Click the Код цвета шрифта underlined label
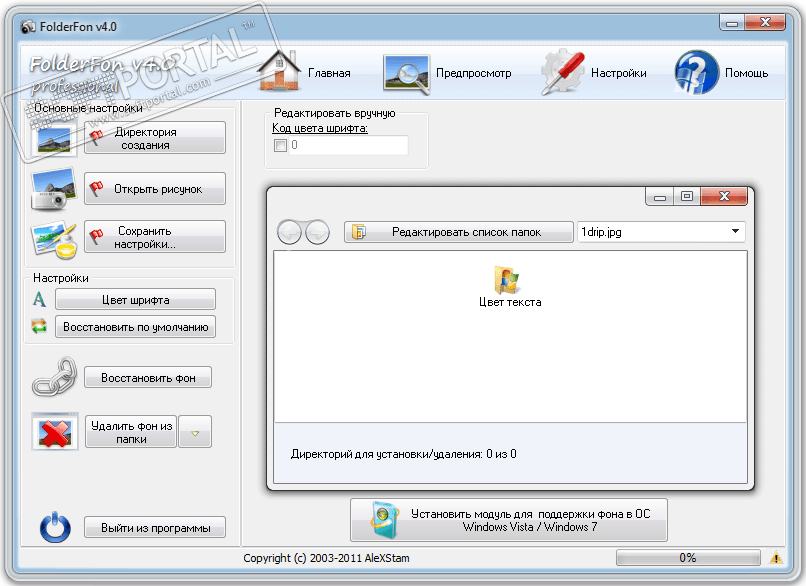This screenshot has width=806, height=586. pyautogui.click(x=320, y=128)
